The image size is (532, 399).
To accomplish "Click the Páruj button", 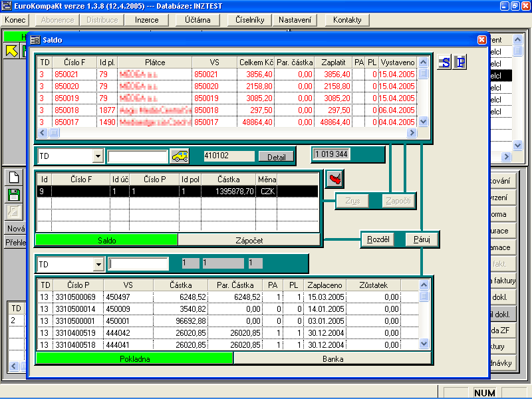I will click(x=422, y=239).
